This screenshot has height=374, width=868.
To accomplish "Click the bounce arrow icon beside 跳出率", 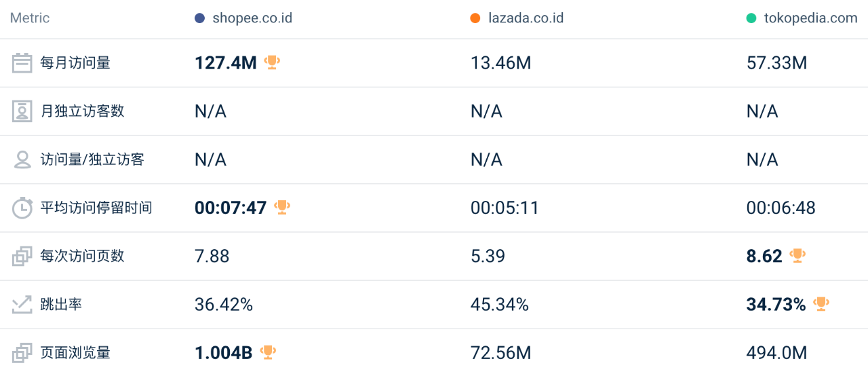I will tap(22, 305).
